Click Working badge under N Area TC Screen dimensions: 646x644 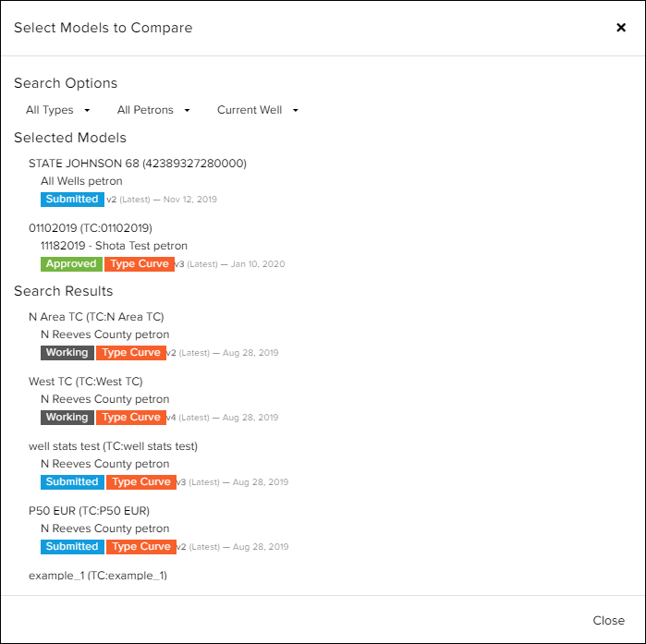[x=67, y=352]
